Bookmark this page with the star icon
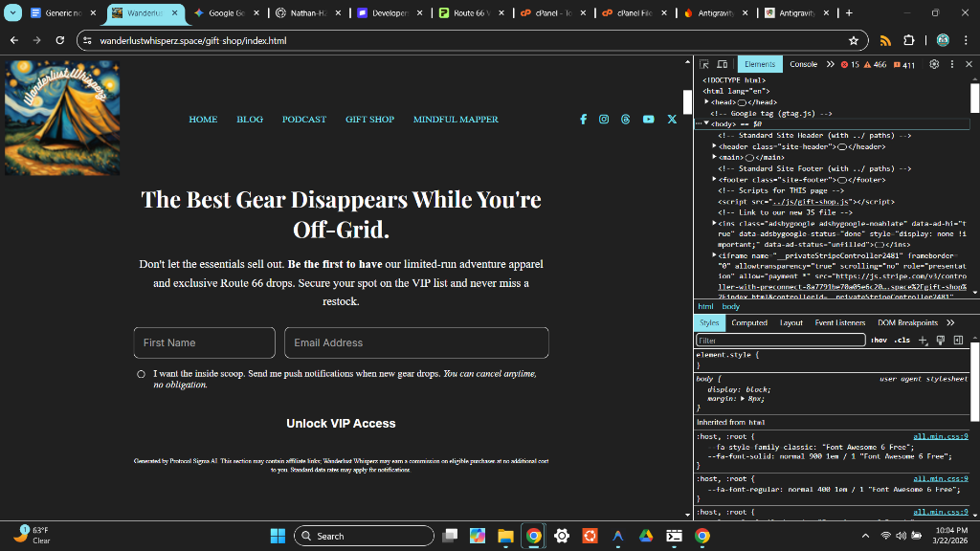Image resolution: width=980 pixels, height=551 pixels. point(853,41)
